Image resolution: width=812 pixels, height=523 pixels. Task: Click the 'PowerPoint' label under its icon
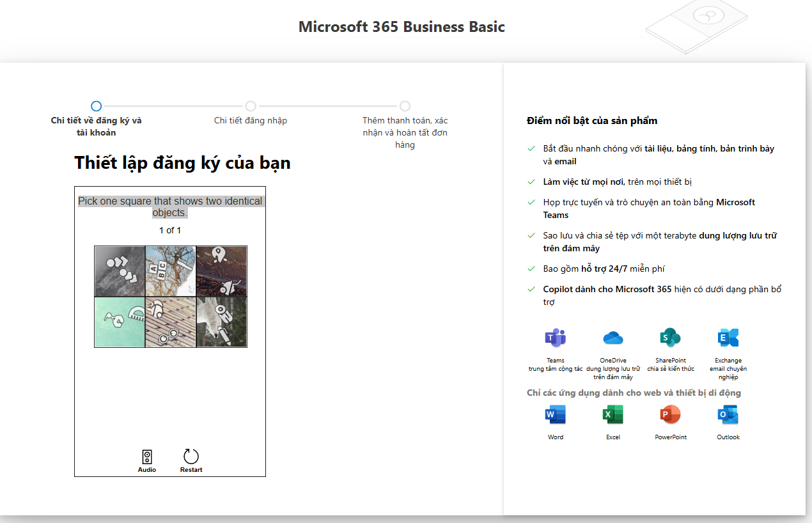[671, 437]
